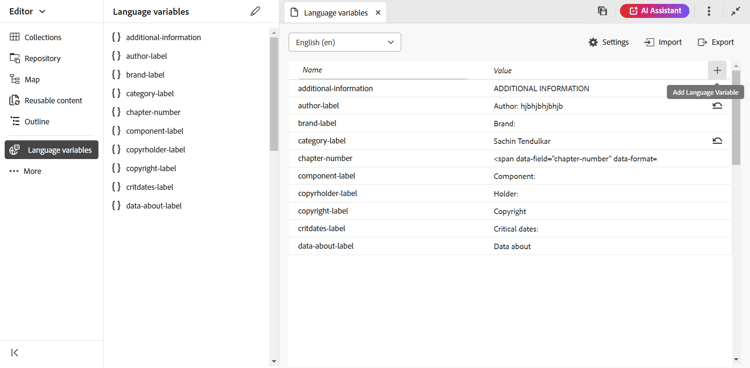Viewport: 750px width, 368px height.
Task: Click the Name column search field
Action: tap(383, 70)
